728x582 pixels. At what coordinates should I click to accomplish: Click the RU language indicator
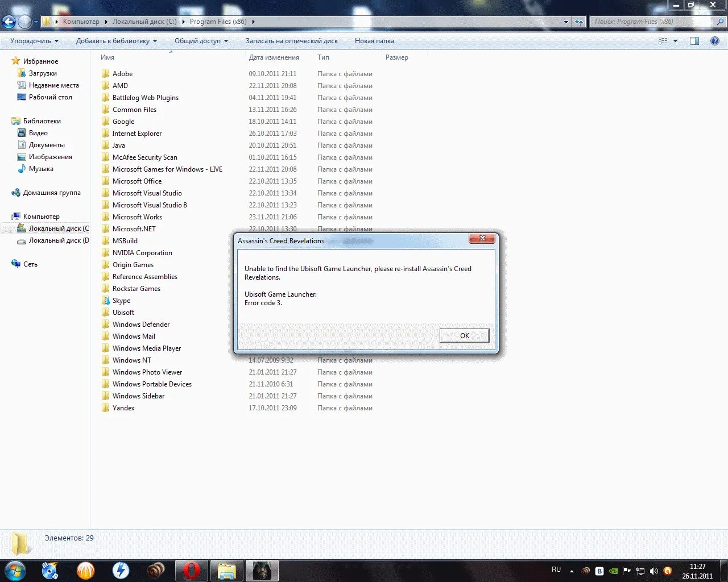(x=556, y=569)
